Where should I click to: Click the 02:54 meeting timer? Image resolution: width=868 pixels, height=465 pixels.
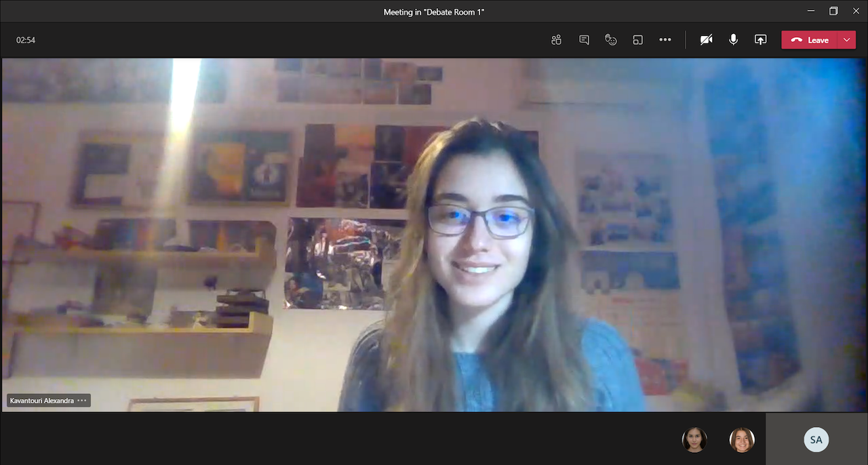26,40
